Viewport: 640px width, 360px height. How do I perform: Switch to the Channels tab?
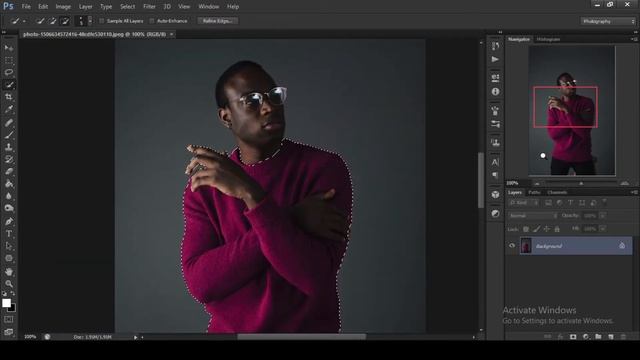pos(557,192)
